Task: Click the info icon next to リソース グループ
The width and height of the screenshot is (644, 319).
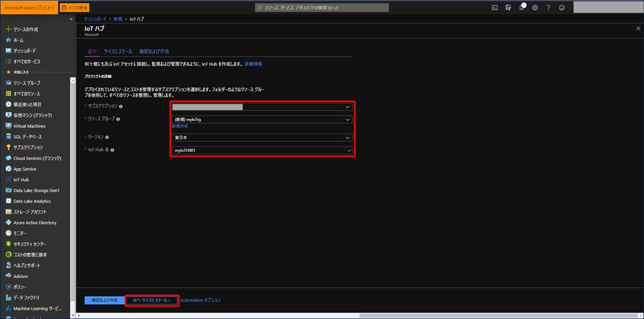Action: coord(118,120)
